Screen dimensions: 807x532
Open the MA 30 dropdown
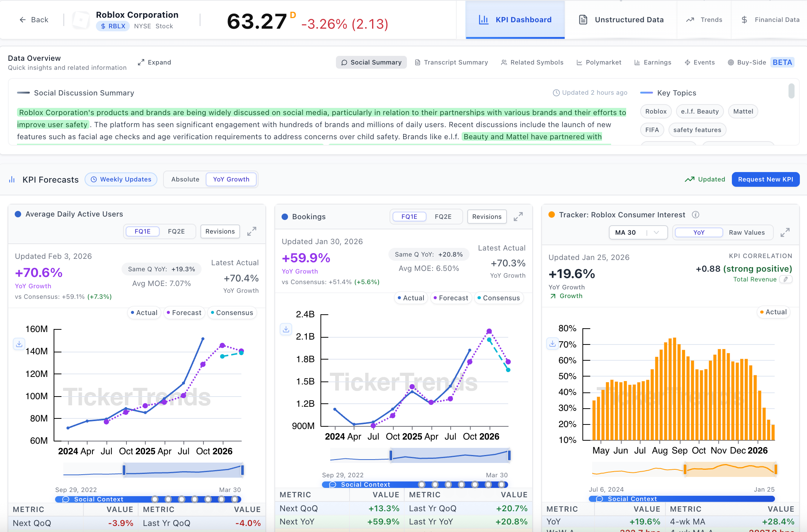coord(638,232)
